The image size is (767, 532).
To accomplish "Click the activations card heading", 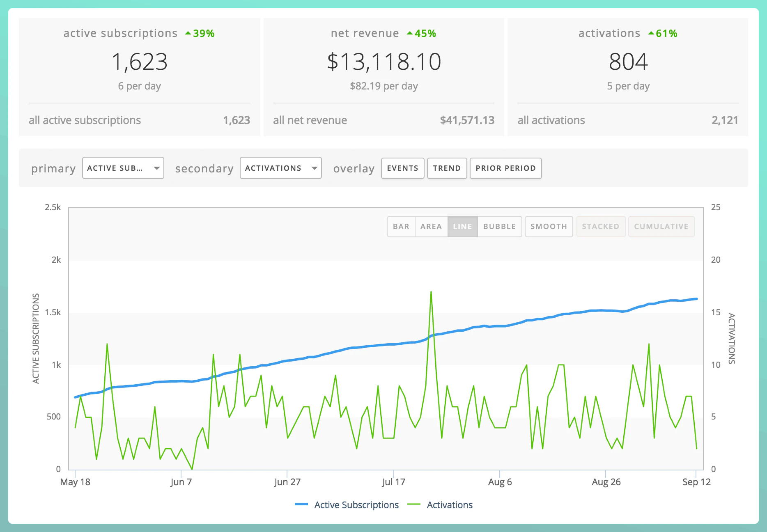I will [609, 33].
